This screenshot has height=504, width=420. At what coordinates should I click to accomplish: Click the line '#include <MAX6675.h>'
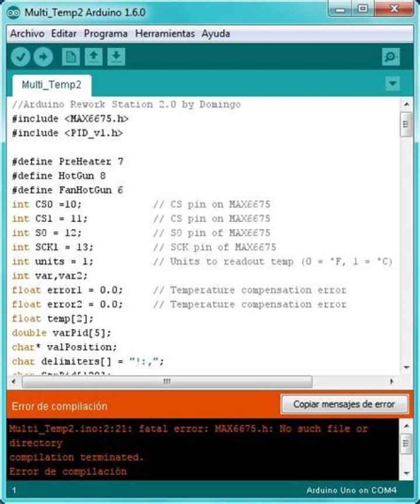70,119
